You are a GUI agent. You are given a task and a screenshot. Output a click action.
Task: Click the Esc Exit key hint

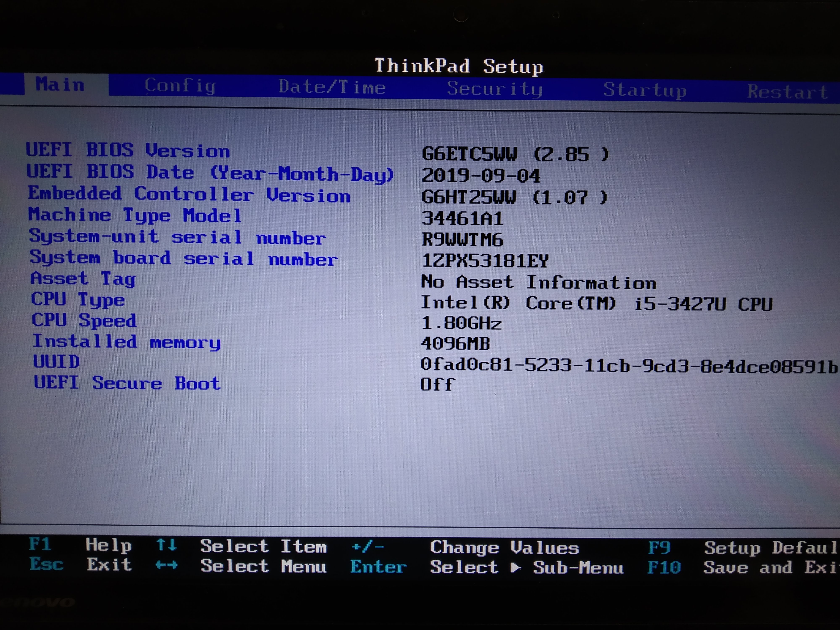point(80,565)
